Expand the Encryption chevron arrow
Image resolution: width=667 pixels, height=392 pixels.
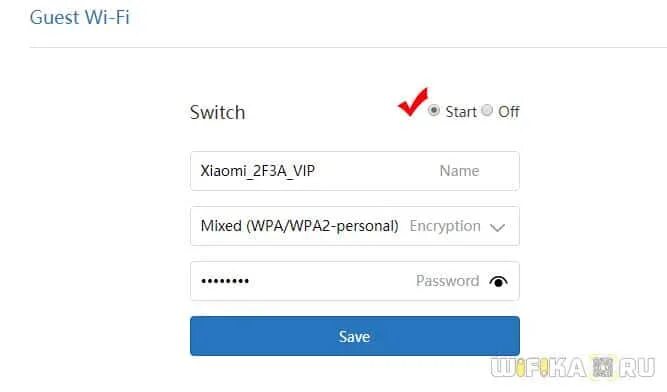[497, 227]
